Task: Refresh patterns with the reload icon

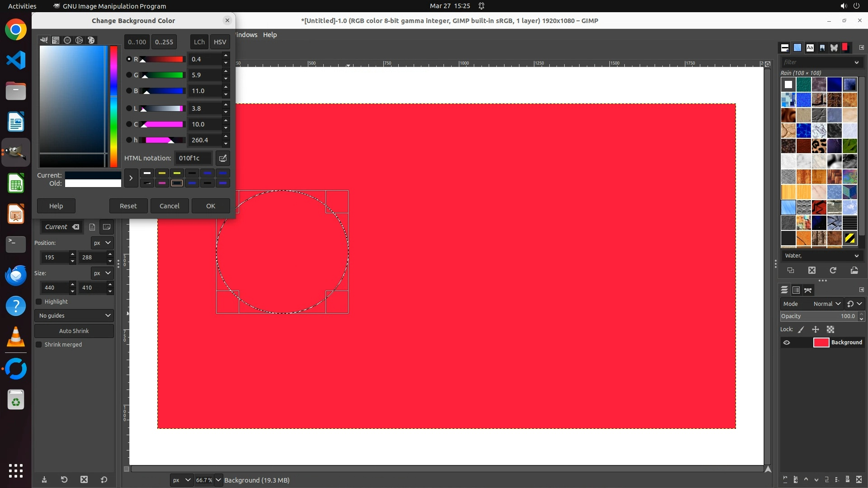Action: point(833,270)
